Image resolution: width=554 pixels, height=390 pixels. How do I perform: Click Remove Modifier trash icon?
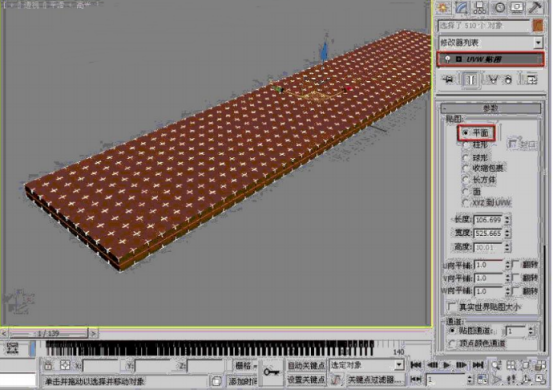[508, 80]
